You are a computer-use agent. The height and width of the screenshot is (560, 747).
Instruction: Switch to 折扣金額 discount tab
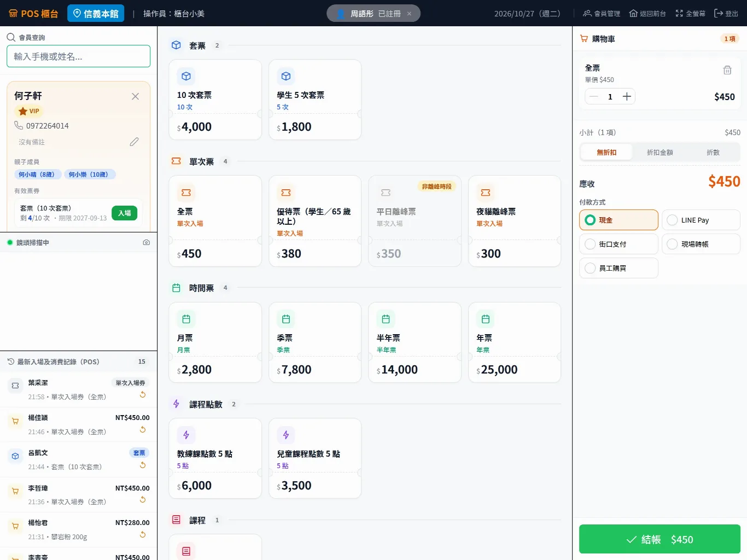(x=660, y=152)
